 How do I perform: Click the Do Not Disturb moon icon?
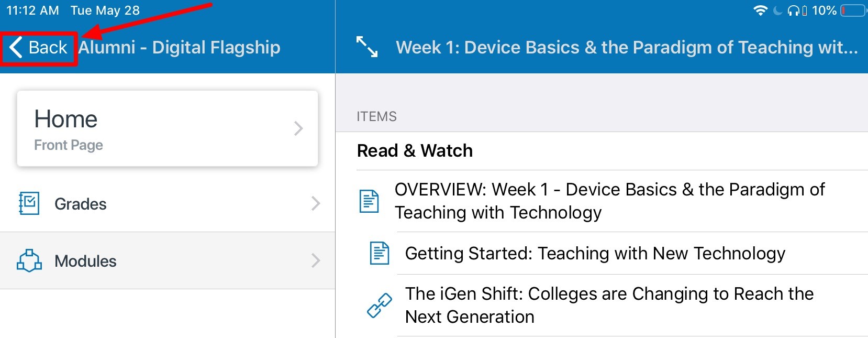(777, 9)
